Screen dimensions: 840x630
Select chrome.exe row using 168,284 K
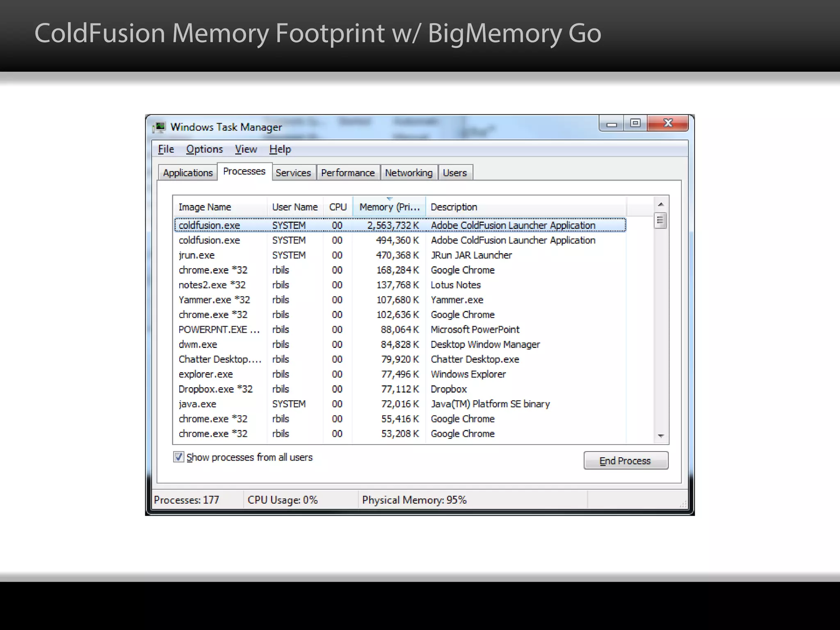click(400, 270)
